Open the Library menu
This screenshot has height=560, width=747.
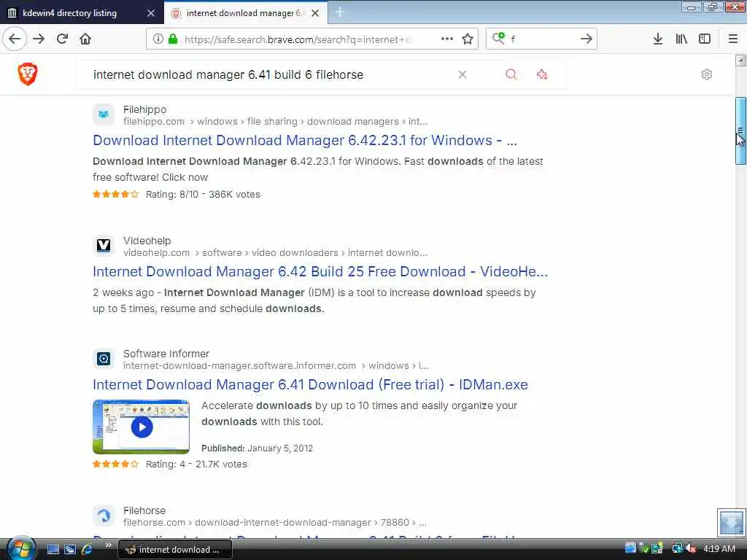(681, 39)
